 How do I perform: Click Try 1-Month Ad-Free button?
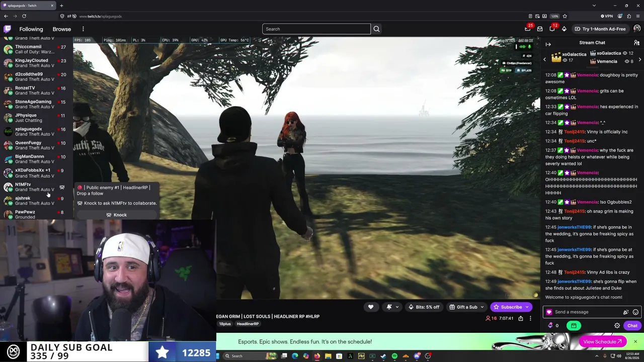pyautogui.click(x=600, y=29)
